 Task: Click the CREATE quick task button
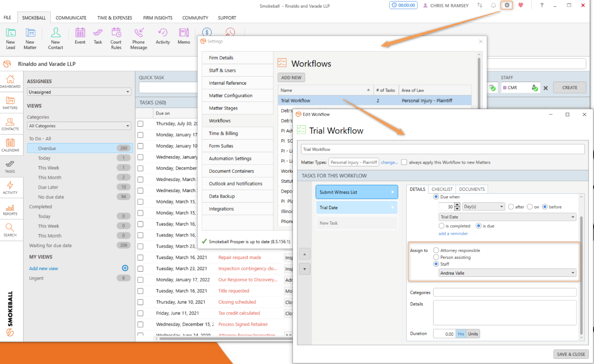(569, 88)
